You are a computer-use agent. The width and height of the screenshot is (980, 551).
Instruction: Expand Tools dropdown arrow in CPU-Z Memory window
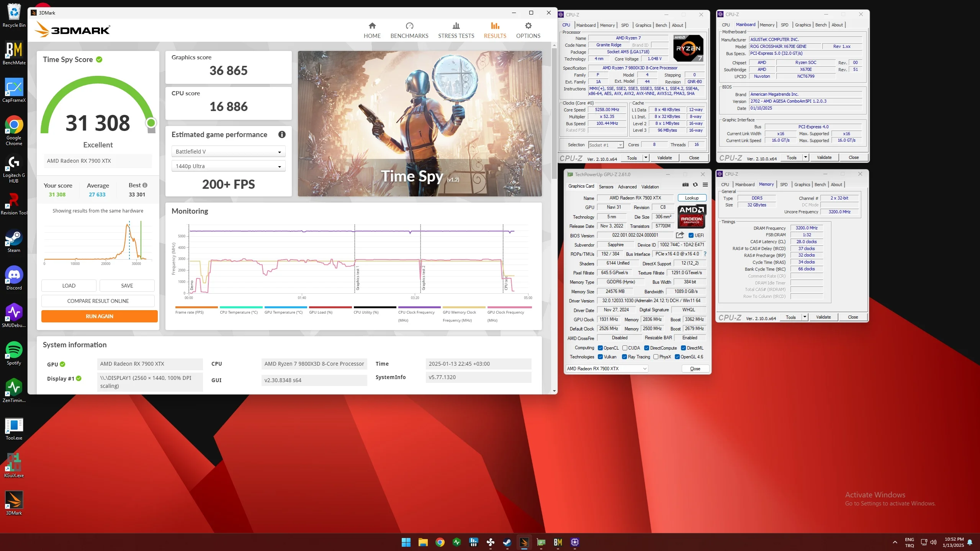tap(805, 317)
